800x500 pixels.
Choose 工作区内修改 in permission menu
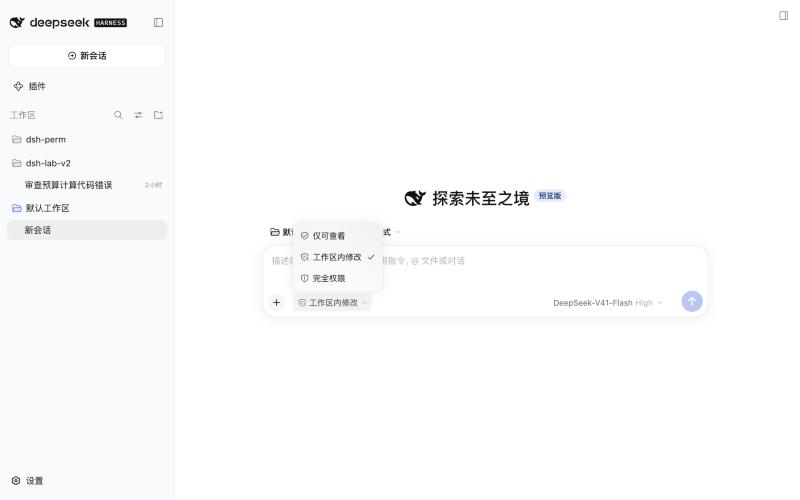click(337, 257)
